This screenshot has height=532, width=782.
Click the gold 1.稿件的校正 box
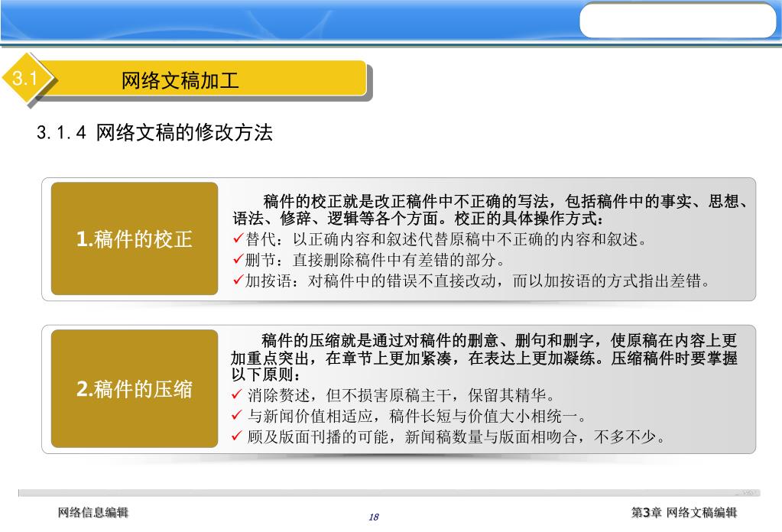pyautogui.click(x=135, y=239)
